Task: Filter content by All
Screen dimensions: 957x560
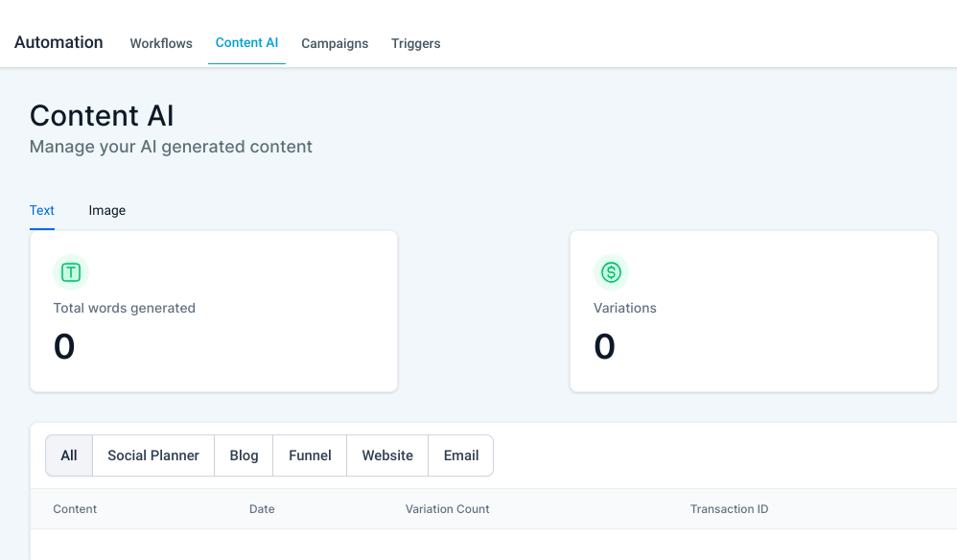Action: [69, 455]
